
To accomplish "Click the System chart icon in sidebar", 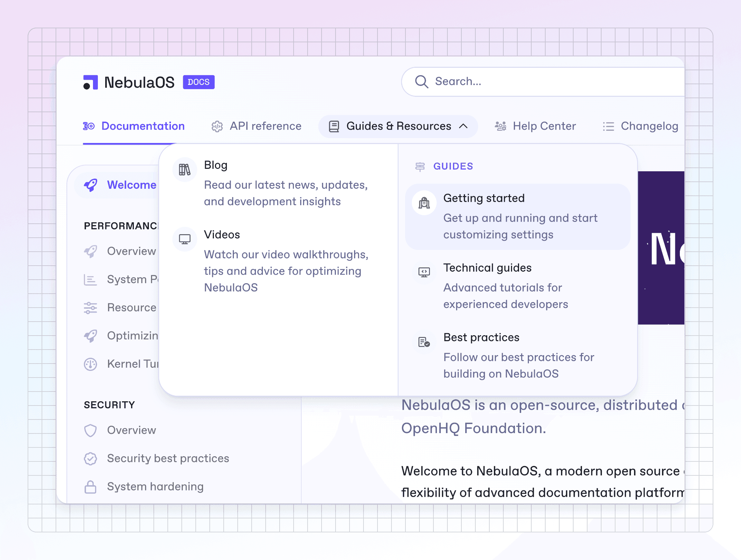I will (x=91, y=280).
